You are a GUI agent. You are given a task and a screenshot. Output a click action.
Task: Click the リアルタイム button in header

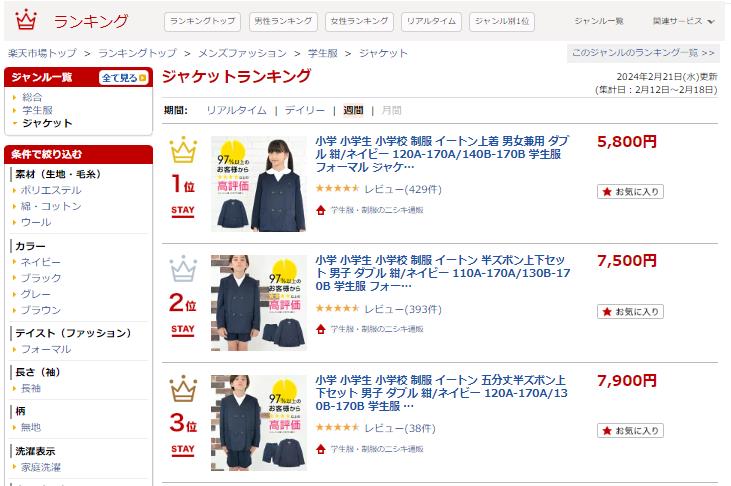(431, 21)
